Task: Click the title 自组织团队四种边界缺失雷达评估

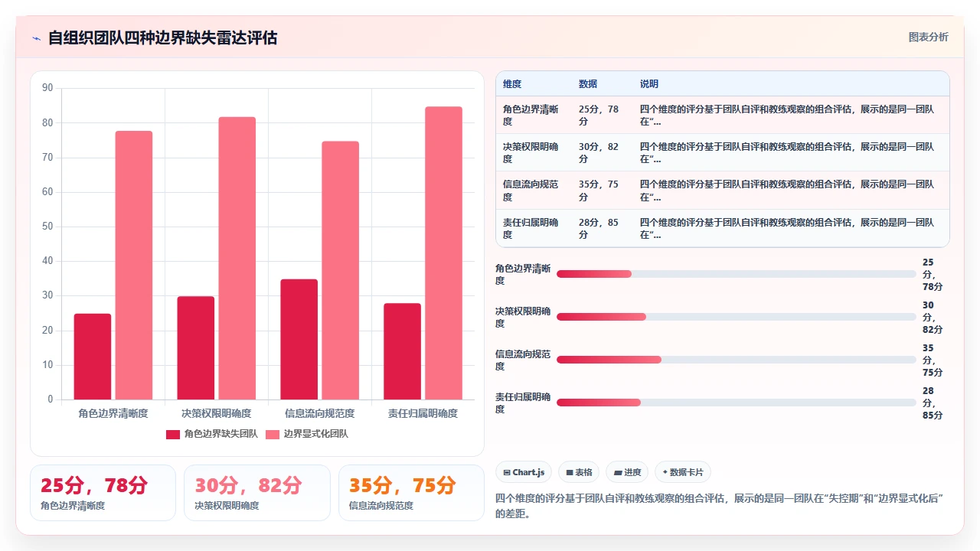Action: pos(162,37)
